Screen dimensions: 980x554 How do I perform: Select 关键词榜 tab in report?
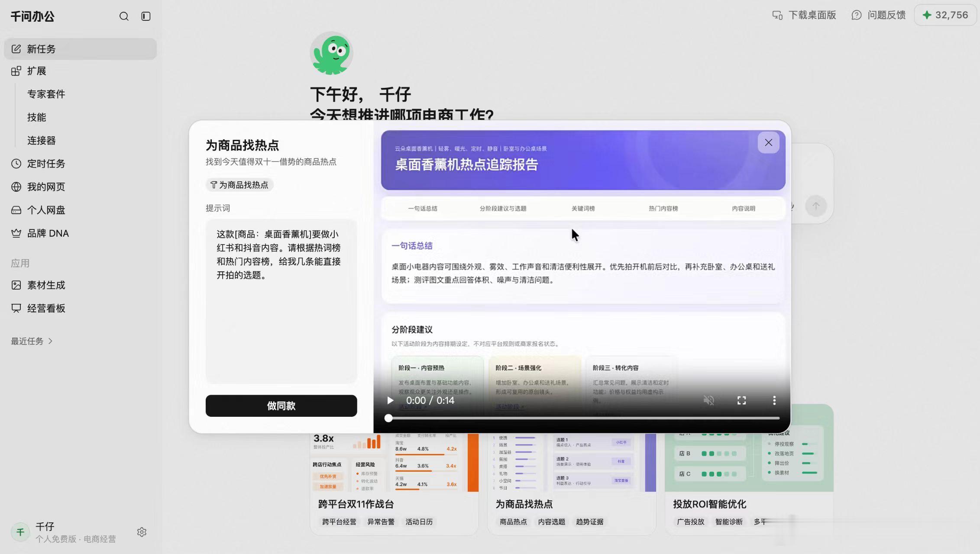pyautogui.click(x=583, y=209)
